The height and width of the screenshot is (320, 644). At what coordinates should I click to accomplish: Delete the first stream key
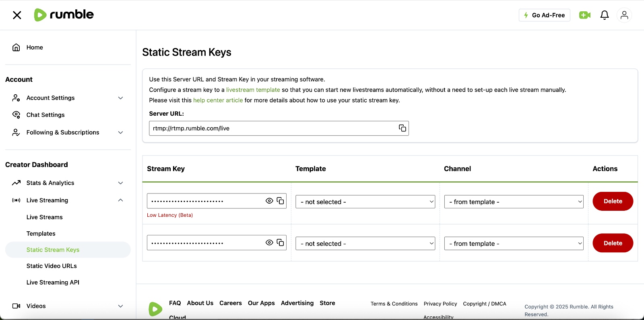(x=613, y=201)
